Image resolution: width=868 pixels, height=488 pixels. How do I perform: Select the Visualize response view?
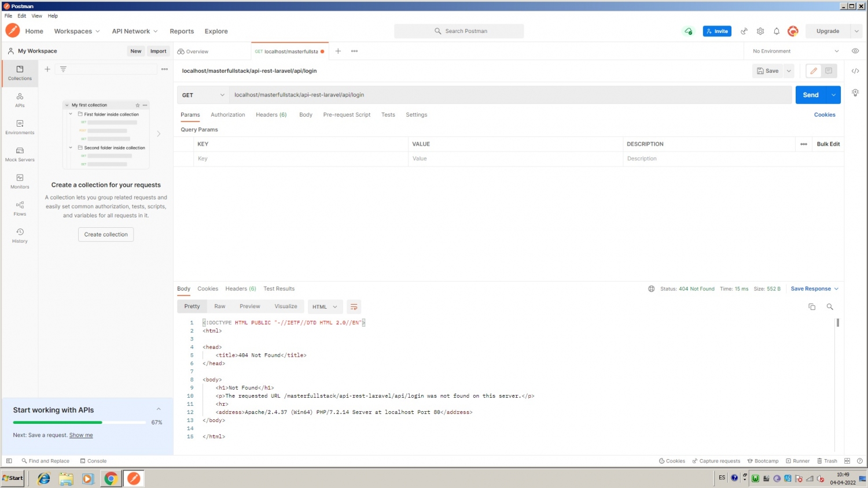pos(286,306)
